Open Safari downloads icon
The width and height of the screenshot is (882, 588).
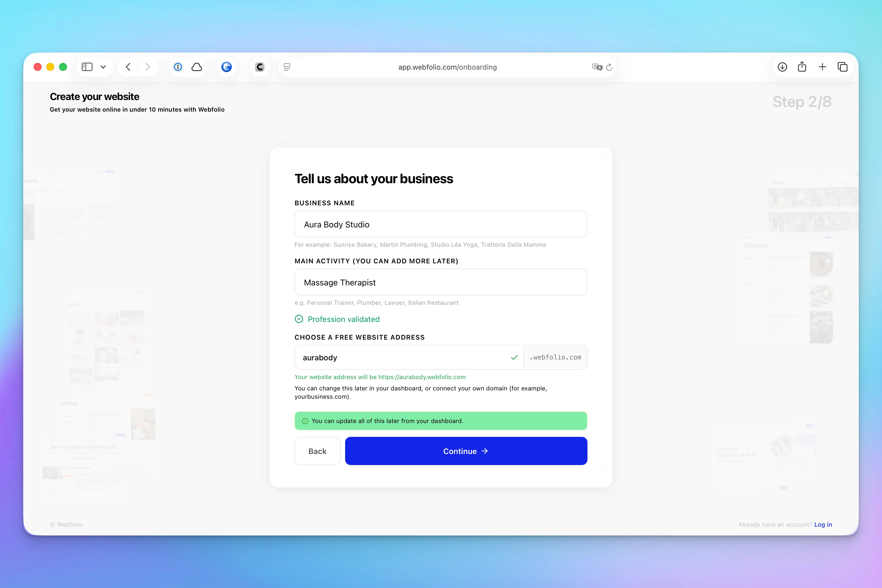[x=782, y=67]
